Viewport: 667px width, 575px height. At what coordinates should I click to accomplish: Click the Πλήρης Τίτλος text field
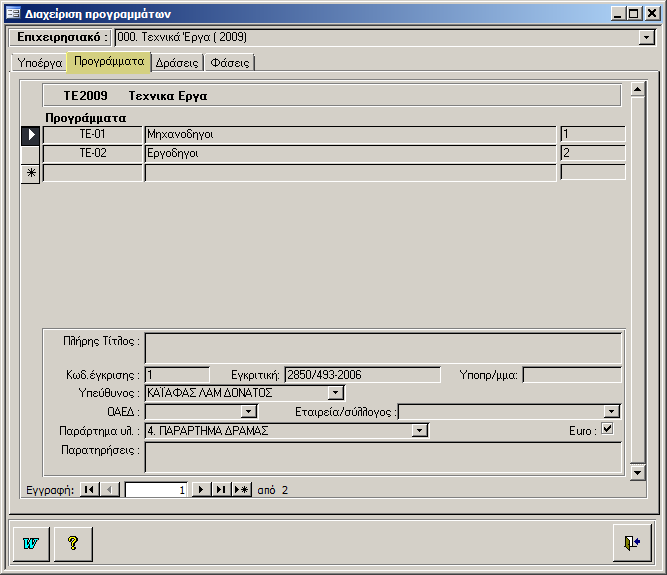pos(383,347)
